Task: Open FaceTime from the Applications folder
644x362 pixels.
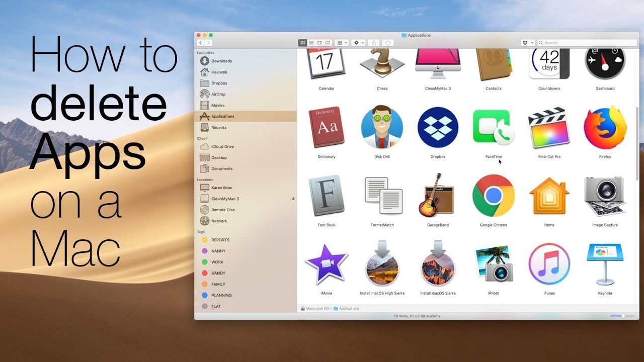Action: 493,126
